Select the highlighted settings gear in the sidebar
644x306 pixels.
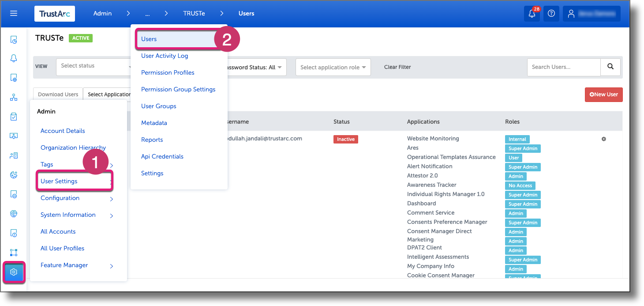13,272
